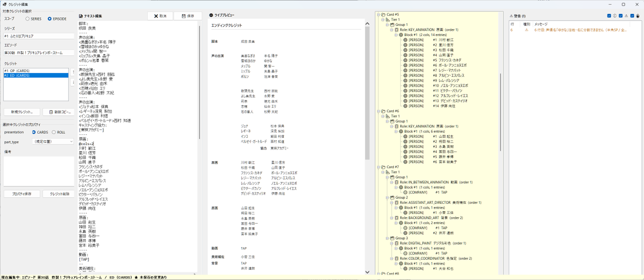644x280 pixels.
Task: Collapse Group 2 under Card #7
Action: click(x=387, y=197)
